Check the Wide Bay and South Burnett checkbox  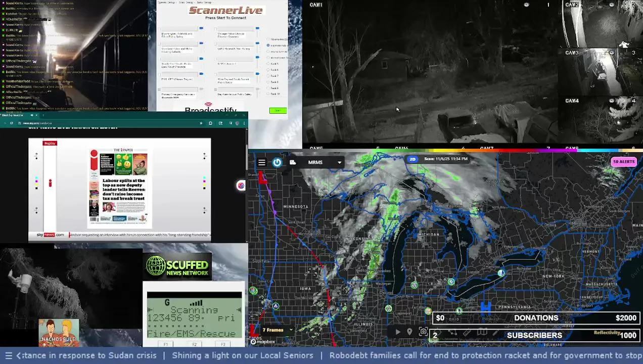pos(215,74)
